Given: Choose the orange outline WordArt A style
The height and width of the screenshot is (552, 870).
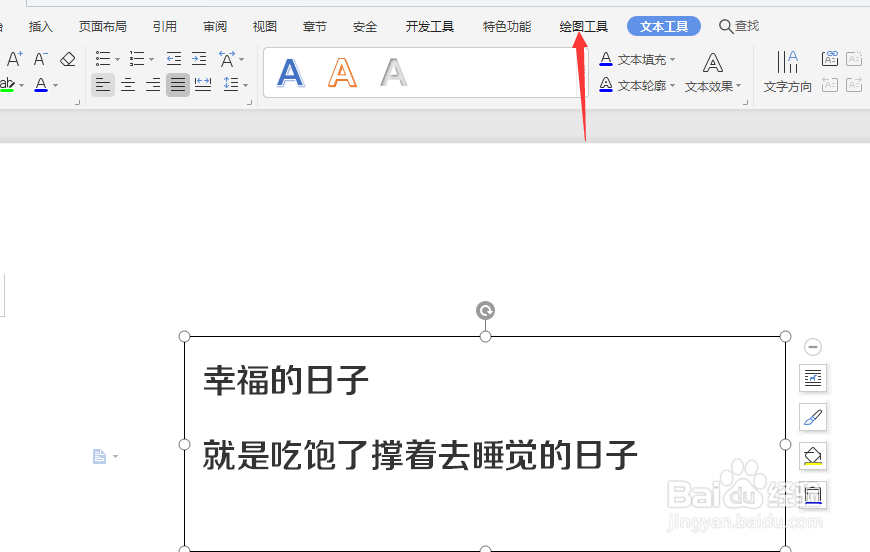Looking at the screenshot, I should [x=342, y=73].
